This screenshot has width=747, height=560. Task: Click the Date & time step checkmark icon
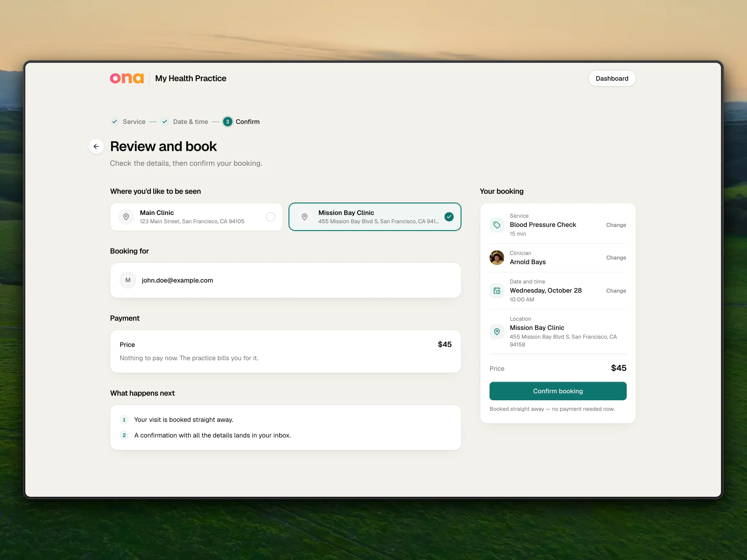(164, 121)
